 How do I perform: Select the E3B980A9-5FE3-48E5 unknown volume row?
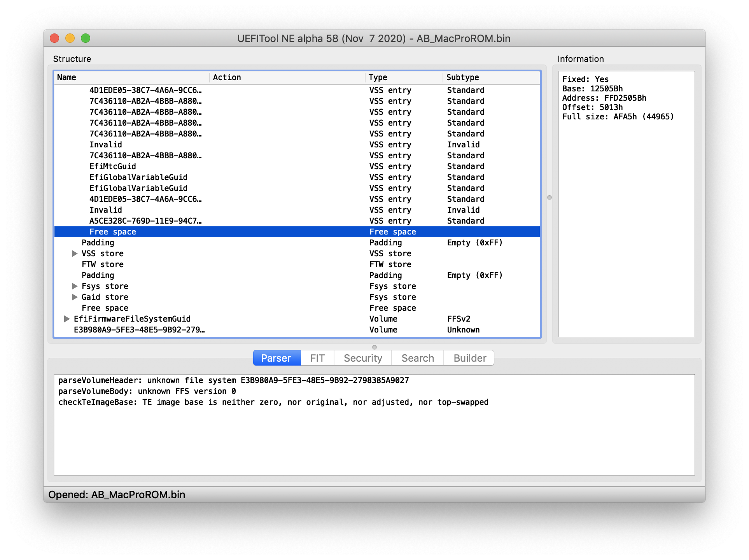(139, 330)
